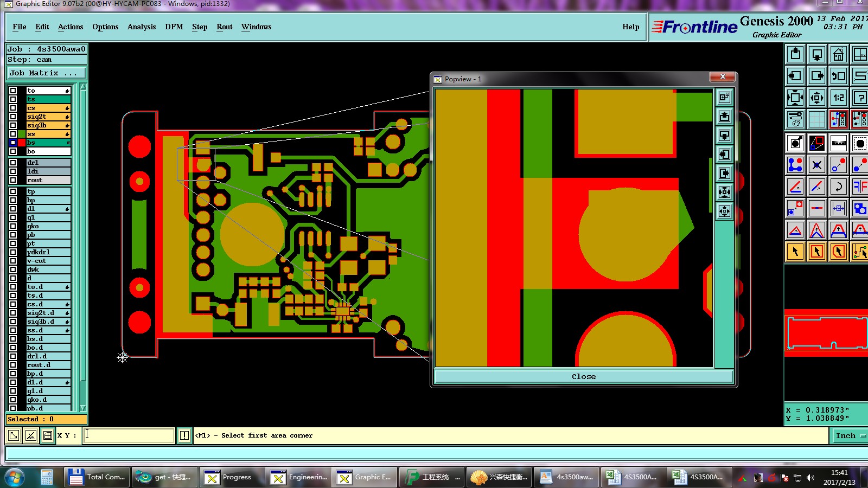The height and width of the screenshot is (488, 868).
Task: Click the pan up icon in right toolbar
Action: (795, 54)
